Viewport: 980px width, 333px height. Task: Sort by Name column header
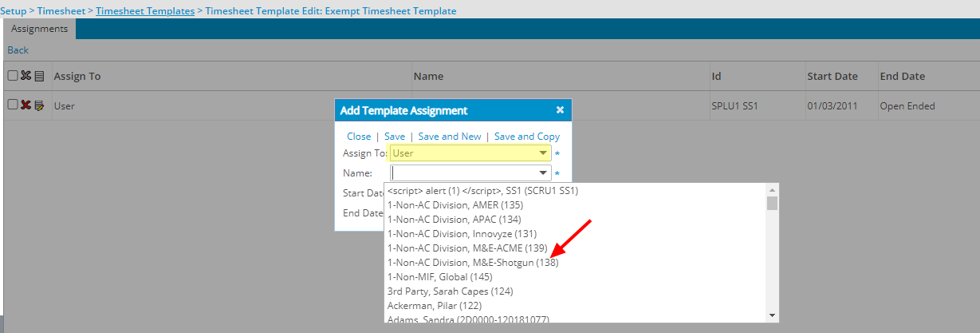(429, 76)
